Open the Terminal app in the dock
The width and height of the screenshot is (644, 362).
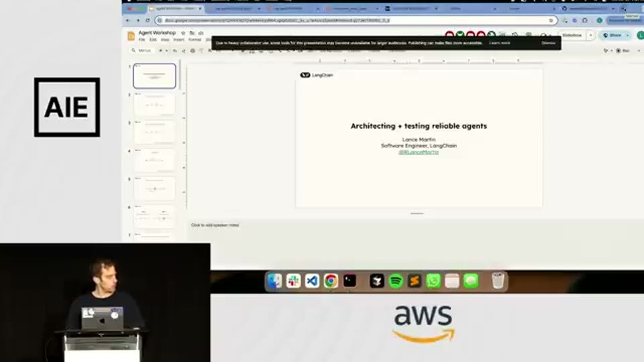(350, 281)
